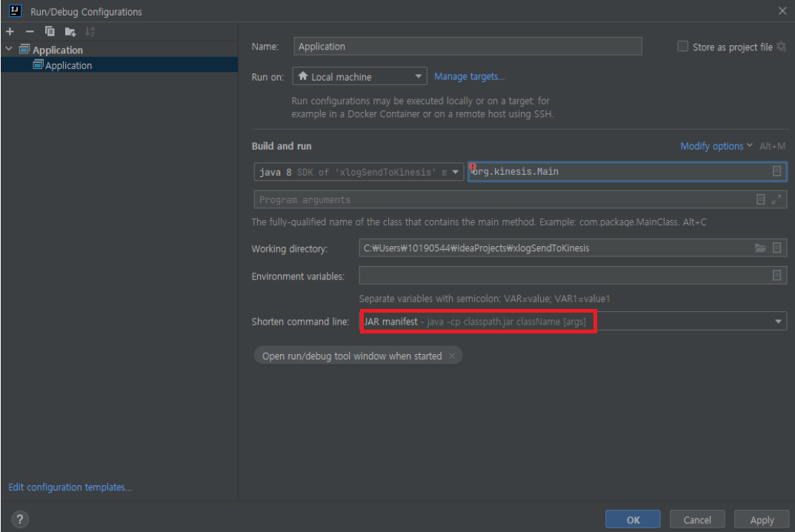Insert macros into the Working directory field
The image size is (795, 532).
(776, 247)
